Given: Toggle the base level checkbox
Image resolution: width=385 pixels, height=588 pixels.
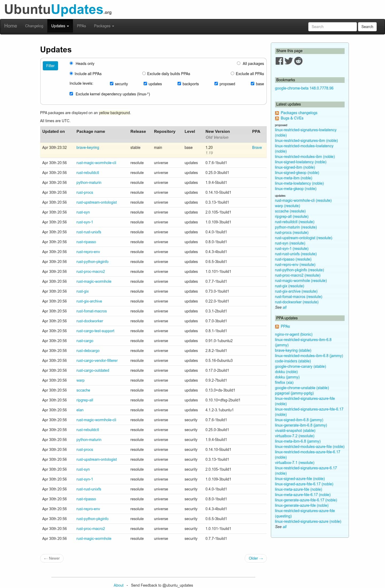Looking at the screenshot, I should 252,84.
